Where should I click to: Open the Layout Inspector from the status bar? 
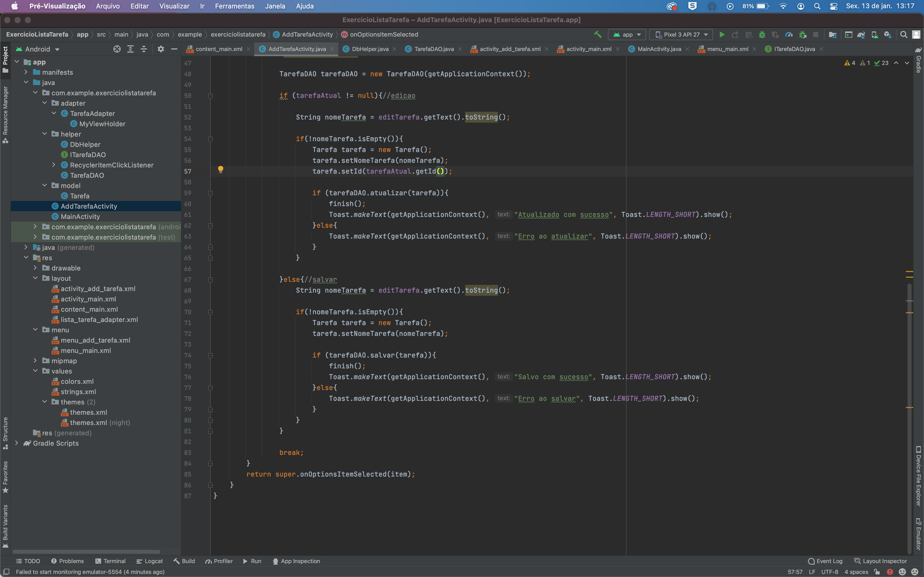point(883,561)
